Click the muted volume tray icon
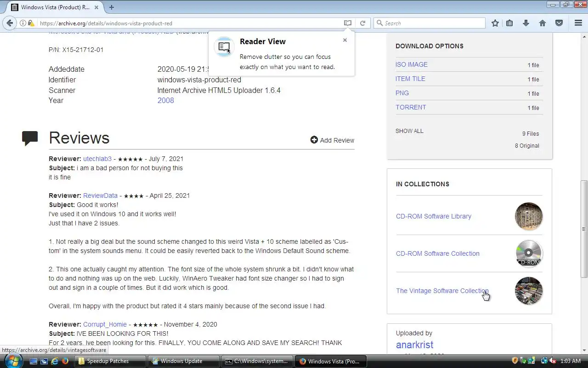This screenshot has height=368, width=588. click(x=553, y=361)
